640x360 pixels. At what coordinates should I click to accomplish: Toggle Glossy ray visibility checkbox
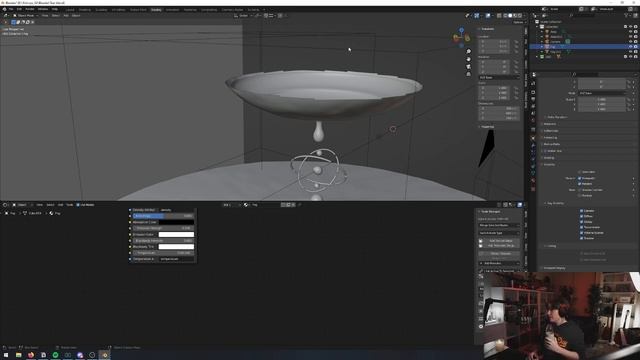coord(582,222)
